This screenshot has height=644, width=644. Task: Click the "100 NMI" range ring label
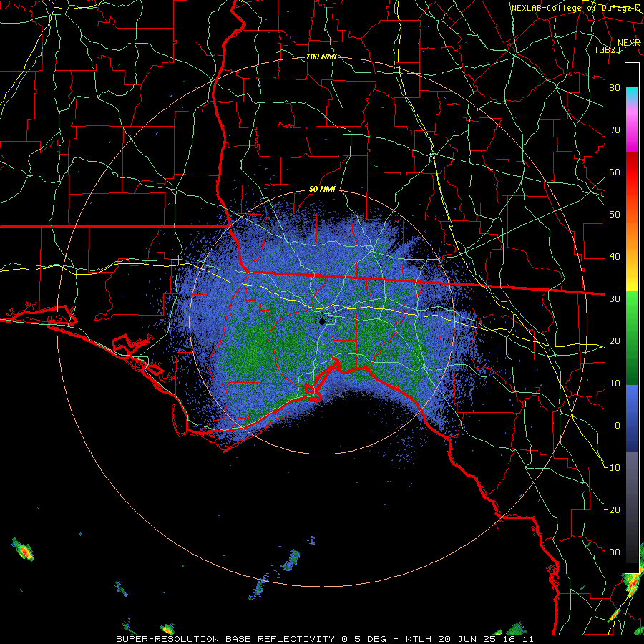click(x=321, y=57)
